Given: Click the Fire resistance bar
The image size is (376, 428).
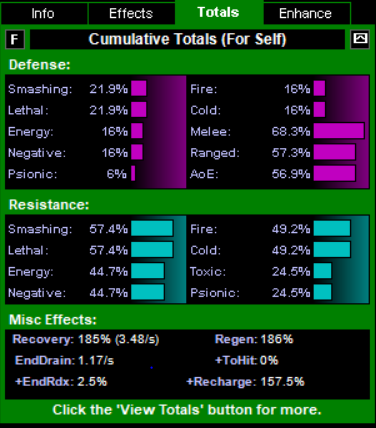Looking at the screenshot, I should (x=332, y=229).
